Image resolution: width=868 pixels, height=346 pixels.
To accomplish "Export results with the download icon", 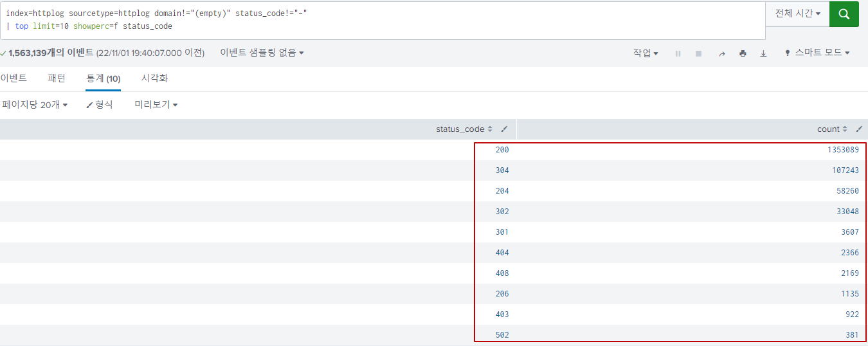I will point(763,53).
